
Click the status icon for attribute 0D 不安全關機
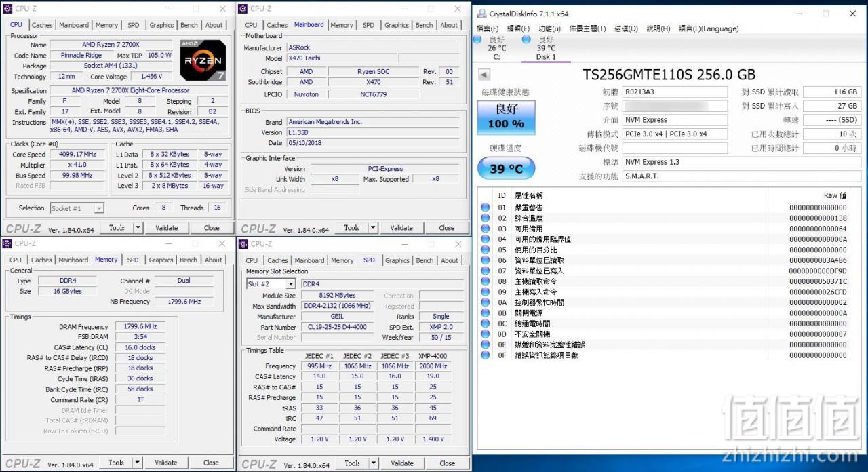click(x=486, y=334)
